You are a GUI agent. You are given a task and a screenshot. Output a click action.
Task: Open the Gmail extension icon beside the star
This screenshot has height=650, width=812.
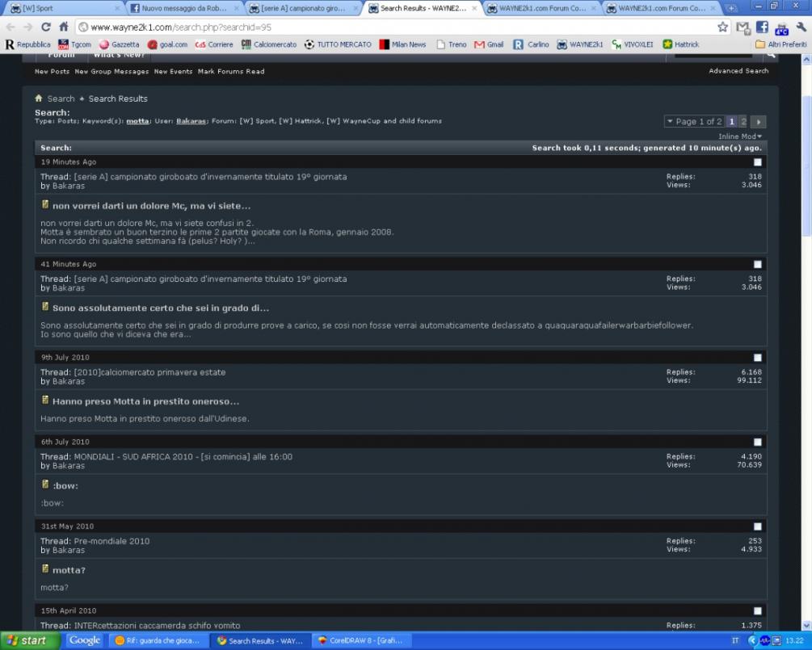point(742,27)
